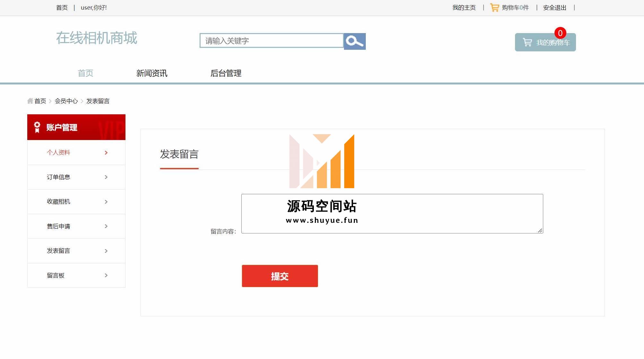The width and height of the screenshot is (644, 359).
Task: Click the red 提交 submit button
Action: click(x=280, y=276)
